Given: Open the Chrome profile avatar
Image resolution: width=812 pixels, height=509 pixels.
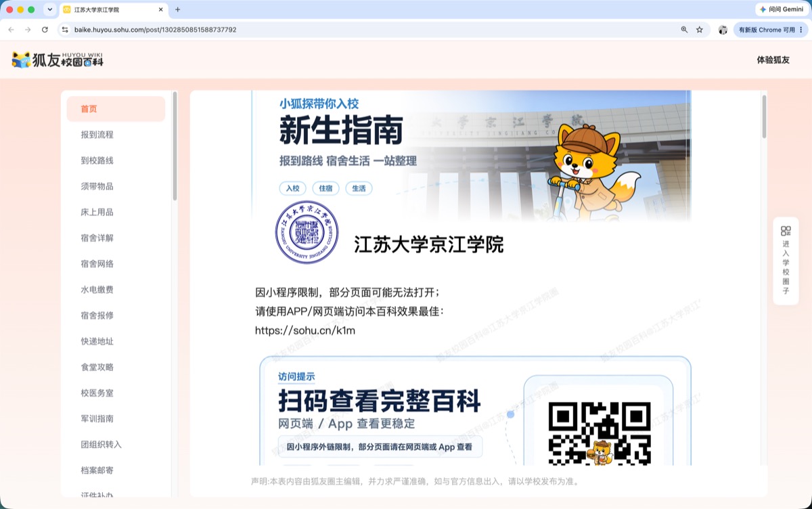Looking at the screenshot, I should [x=723, y=30].
